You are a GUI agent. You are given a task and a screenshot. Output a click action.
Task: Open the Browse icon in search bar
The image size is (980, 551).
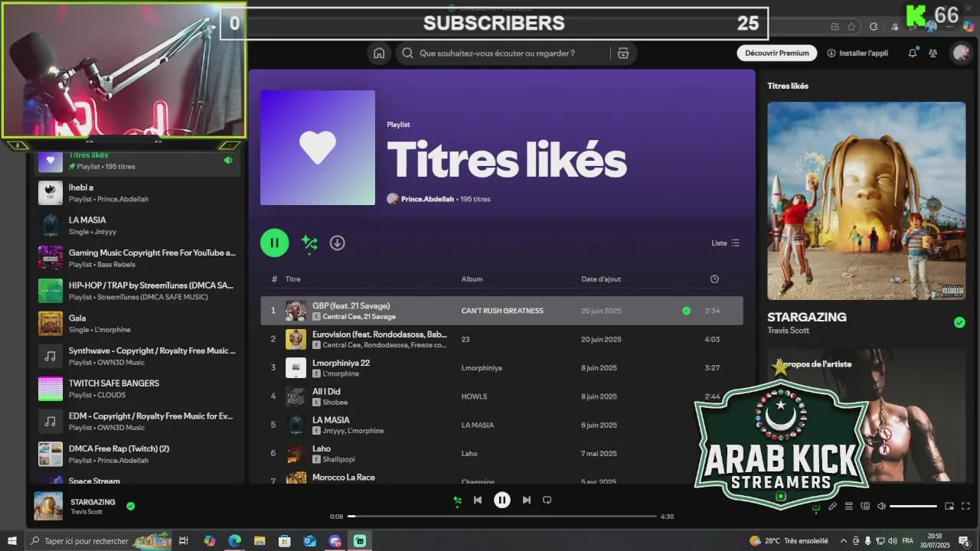[623, 53]
